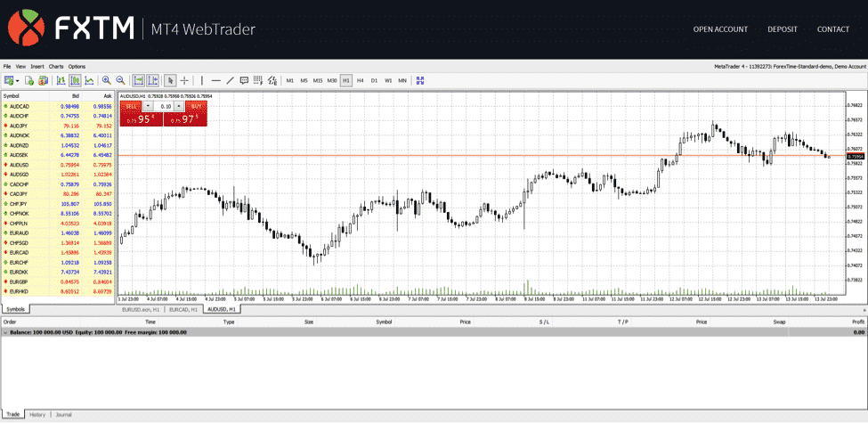Toggle the Market Watch window icon
The width and height of the screenshot is (868, 424).
[x=44, y=80]
